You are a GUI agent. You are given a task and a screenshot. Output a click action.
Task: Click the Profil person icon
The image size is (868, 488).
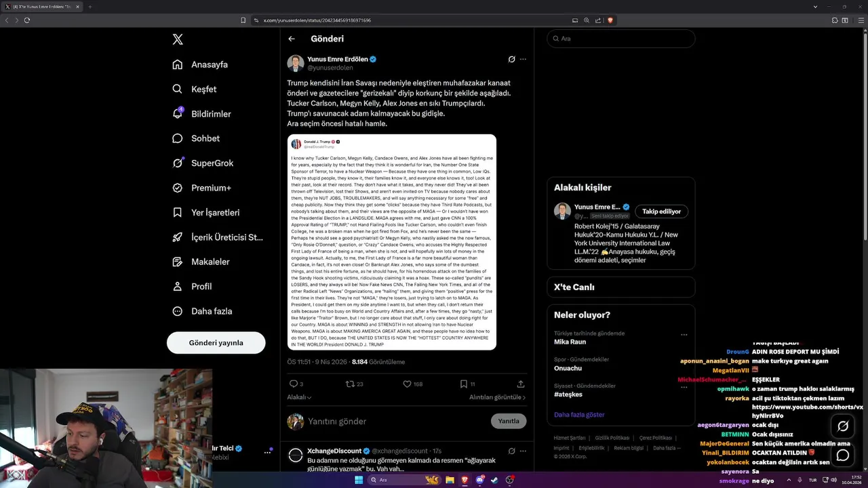click(178, 286)
